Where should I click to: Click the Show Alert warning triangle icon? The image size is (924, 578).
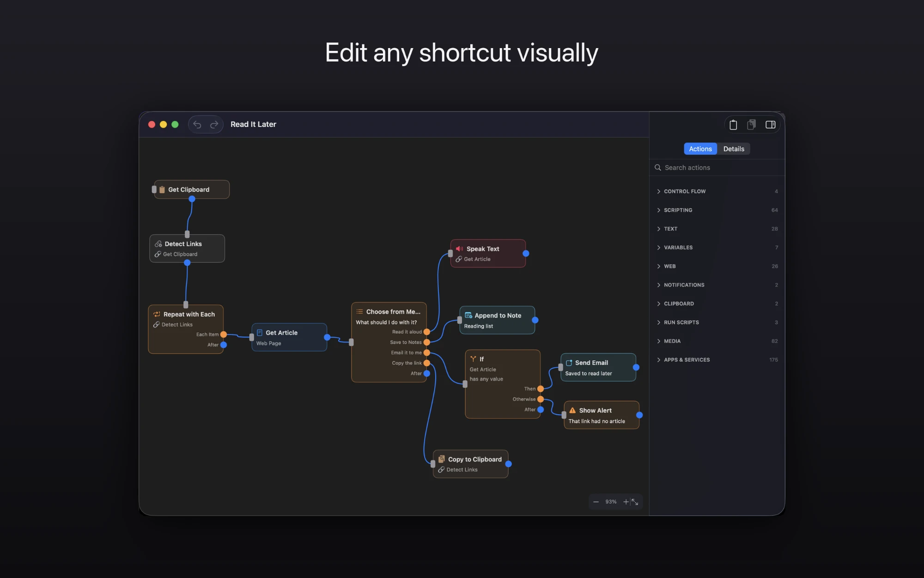[x=573, y=410]
